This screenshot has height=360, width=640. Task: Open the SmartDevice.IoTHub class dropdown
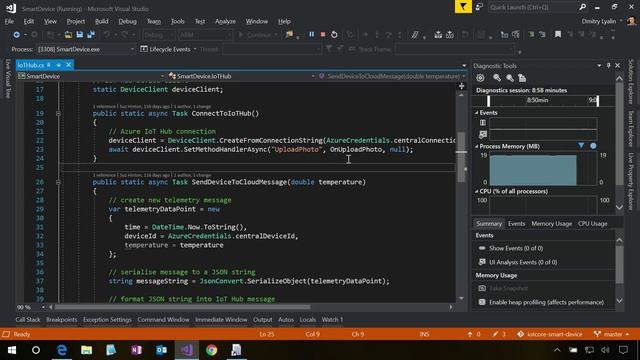click(242, 76)
